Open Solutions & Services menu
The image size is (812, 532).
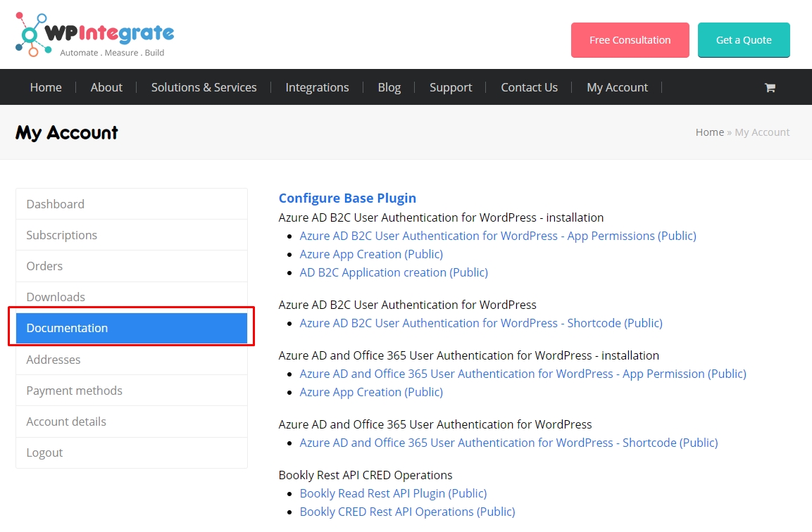tap(204, 87)
